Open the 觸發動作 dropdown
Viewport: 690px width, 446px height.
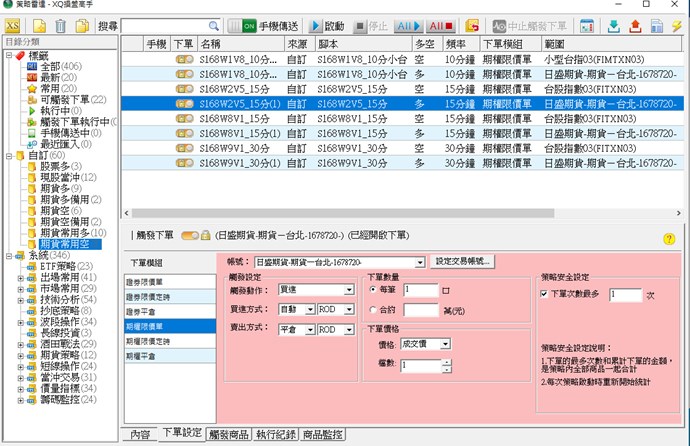click(349, 289)
